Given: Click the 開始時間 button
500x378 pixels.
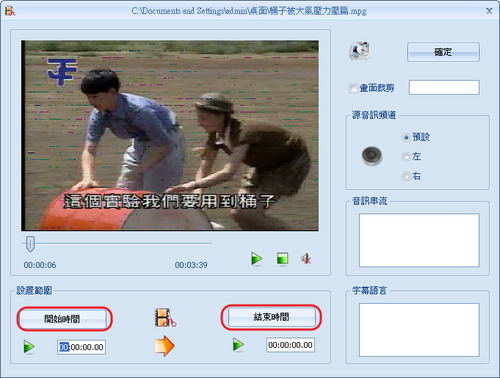Looking at the screenshot, I should [x=63, y=319].
